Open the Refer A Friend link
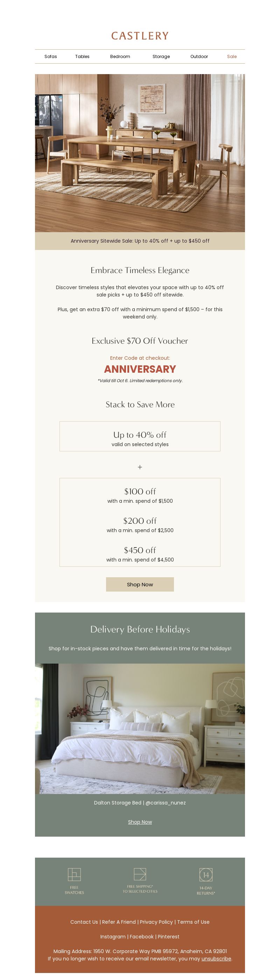This screenshot has width=280, height=980. click(119, 922)
